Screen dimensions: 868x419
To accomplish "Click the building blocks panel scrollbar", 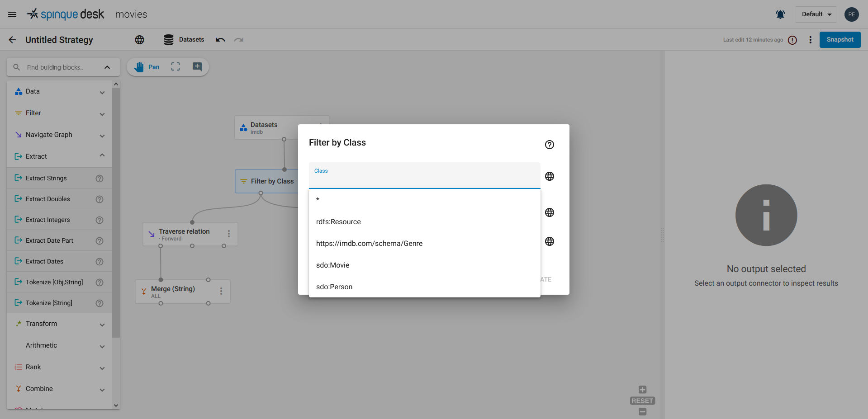I will click(116, 212).
